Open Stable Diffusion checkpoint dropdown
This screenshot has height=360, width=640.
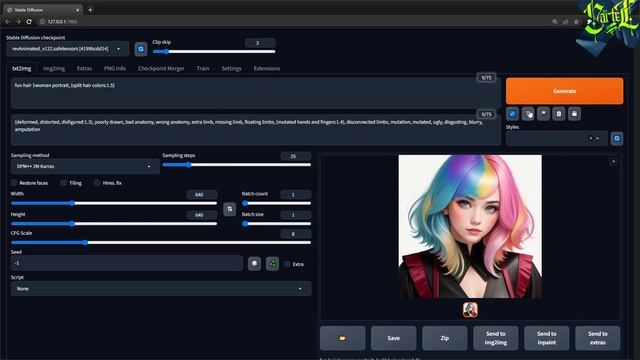click(68, 49)
